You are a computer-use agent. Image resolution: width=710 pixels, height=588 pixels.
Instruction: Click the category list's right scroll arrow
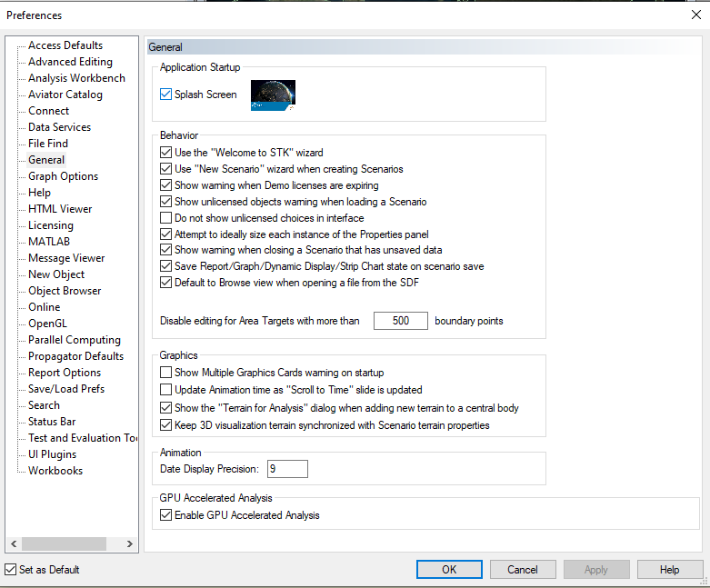point(131,543)
